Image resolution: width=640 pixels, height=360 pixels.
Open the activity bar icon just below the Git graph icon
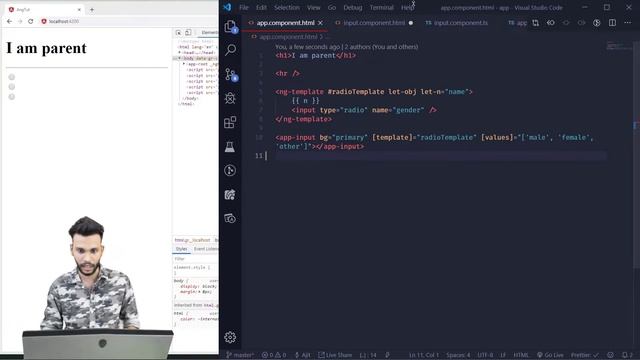[x=230, y=195]
